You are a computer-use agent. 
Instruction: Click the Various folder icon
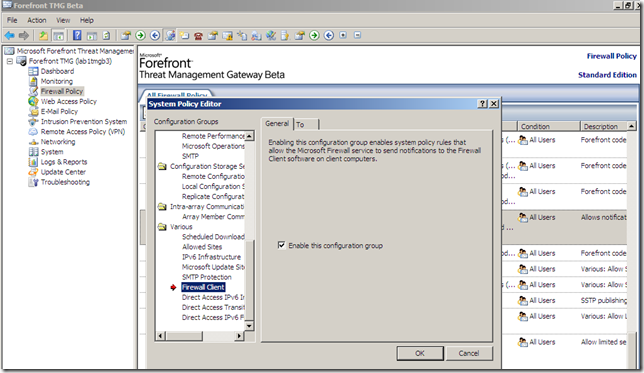162,227
